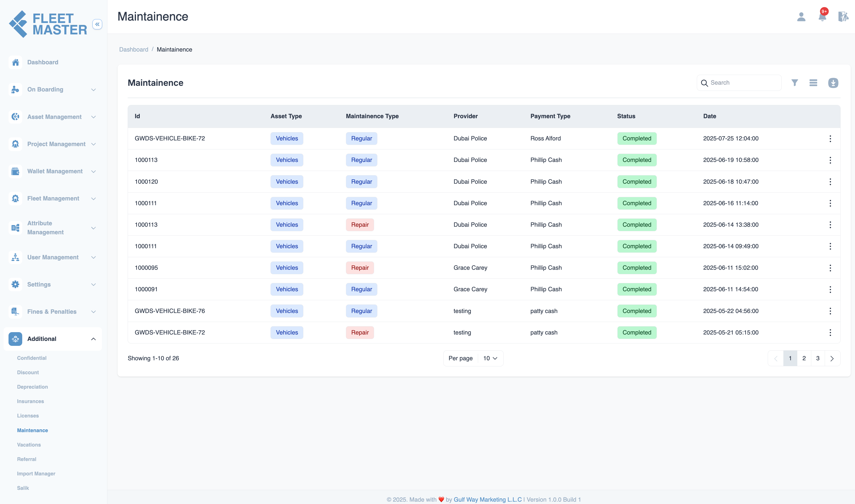This screenshot has height=504, width=855.
Task: Click the Wallet Management sidebar icon
Action: point(15,171)
